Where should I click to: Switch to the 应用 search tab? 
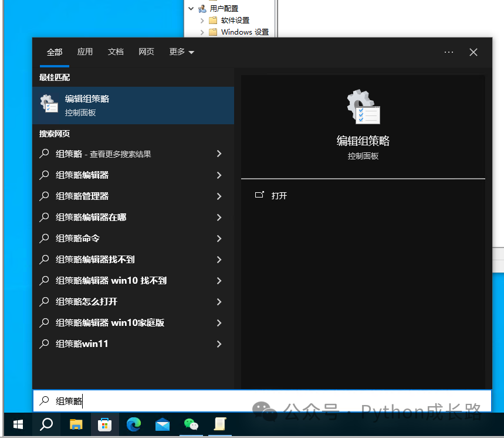coord(85,52)
